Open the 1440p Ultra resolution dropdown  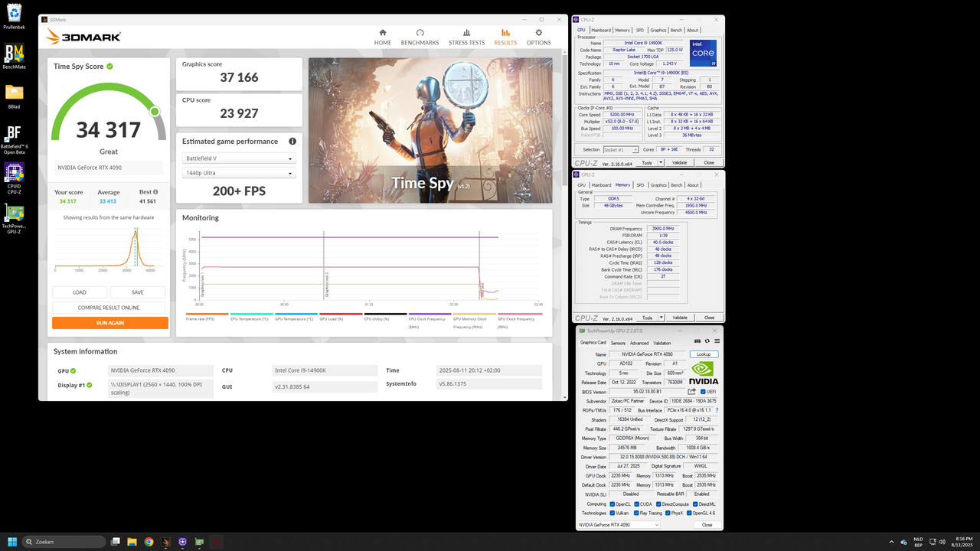tap(239, 173)
